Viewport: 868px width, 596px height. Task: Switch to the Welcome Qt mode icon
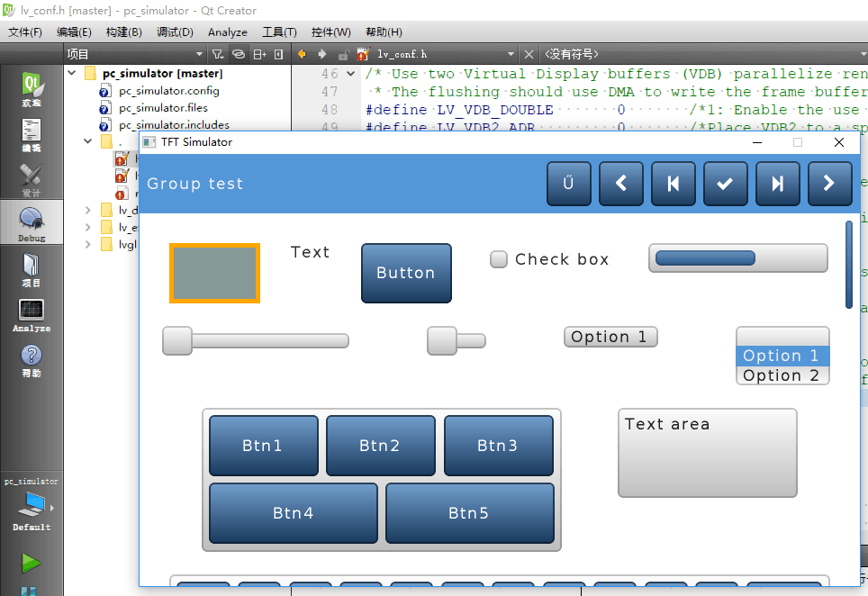click(32, 88)
